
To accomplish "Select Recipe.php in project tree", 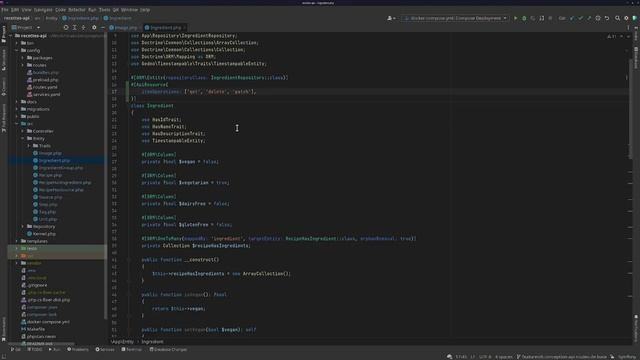I will (51, 175).
